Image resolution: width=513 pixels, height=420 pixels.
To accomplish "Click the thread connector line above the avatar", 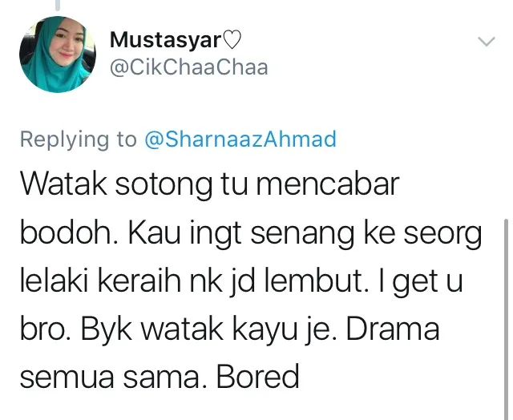I will (58, 5).
